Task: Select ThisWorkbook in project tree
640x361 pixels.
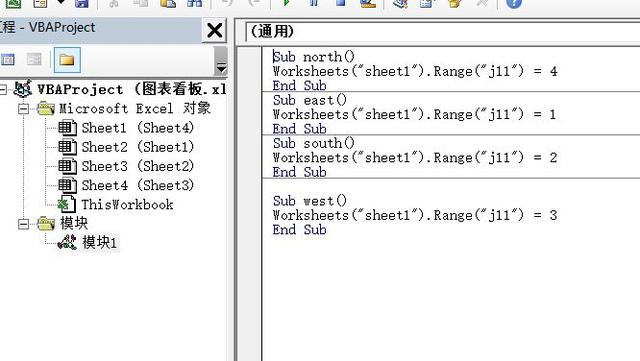Action: [127, 205]
